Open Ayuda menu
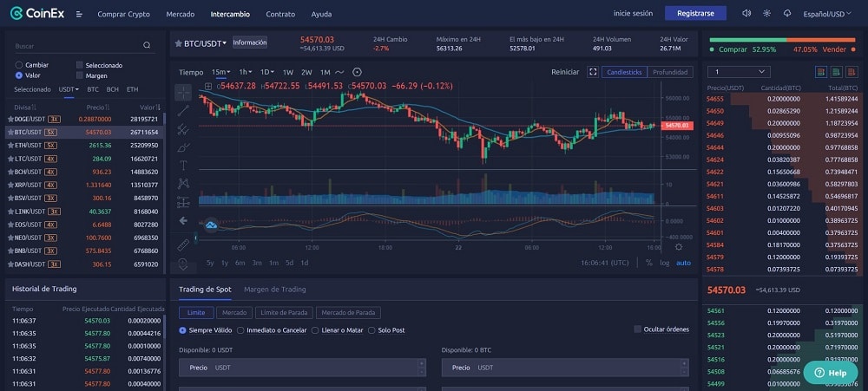This screenshot has height=391, width=868. click(x=322, y=14)
